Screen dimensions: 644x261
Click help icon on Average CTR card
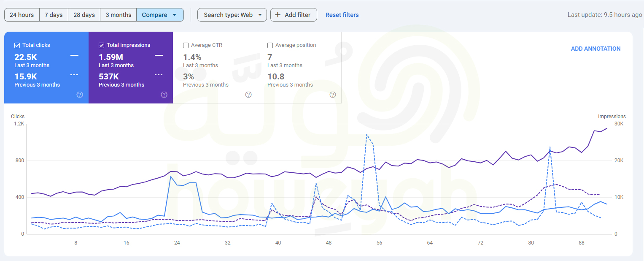248,95
